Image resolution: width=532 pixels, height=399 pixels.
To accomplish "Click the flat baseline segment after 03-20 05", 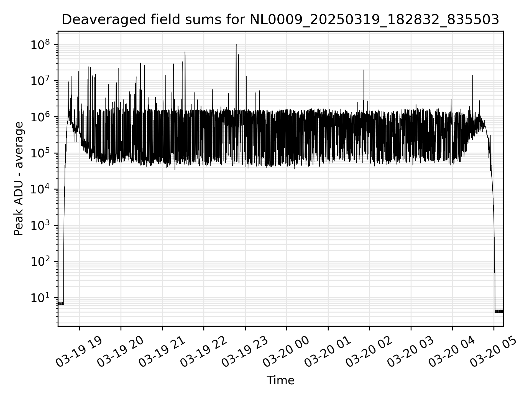I will click(499, 311).
